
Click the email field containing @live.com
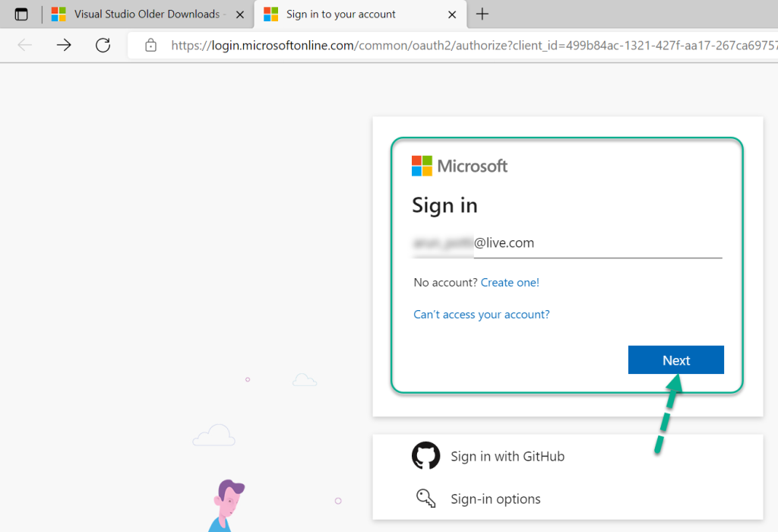(x=567, y=243)
